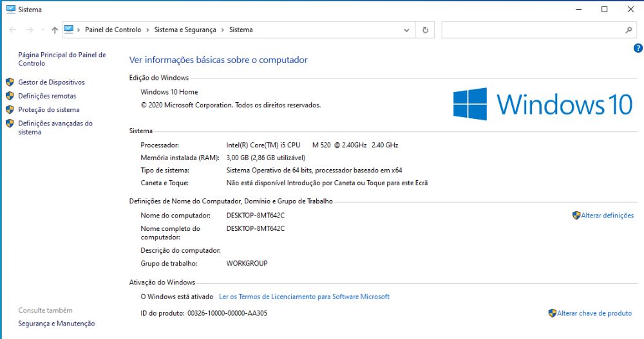Maximize the Sistema window

[x=605, y=9]
